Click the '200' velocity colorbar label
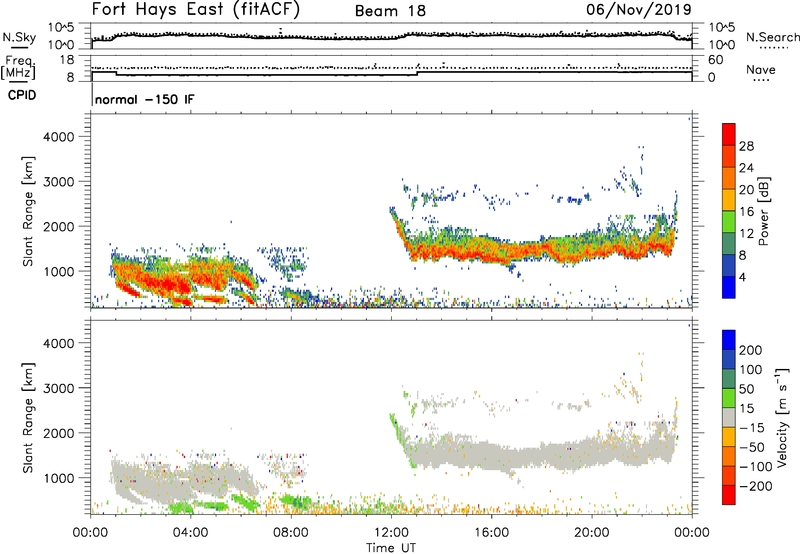Image resolution: width=800 pixels, height=554 pixels. (x=751, y=350)
